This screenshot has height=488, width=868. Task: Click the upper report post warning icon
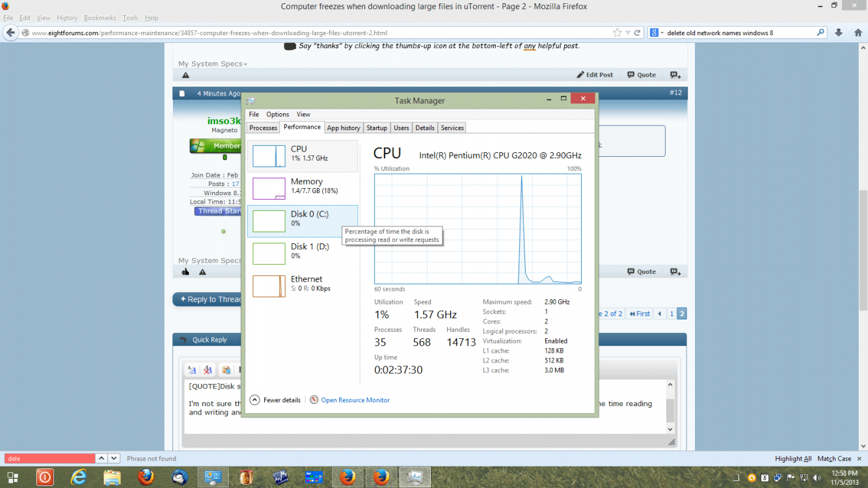185,75
